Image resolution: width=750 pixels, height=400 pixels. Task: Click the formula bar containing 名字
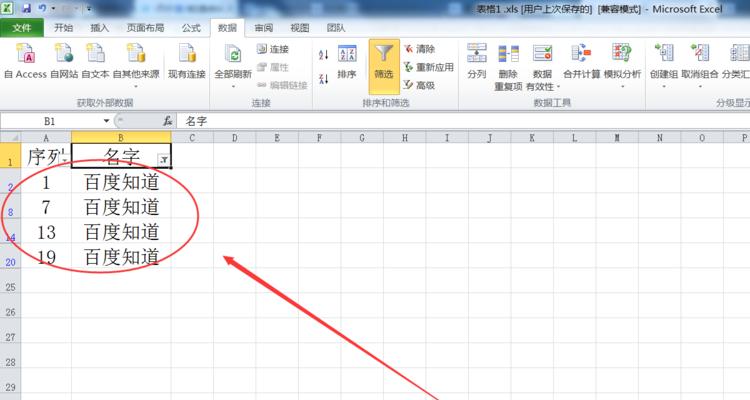point(463,121)
